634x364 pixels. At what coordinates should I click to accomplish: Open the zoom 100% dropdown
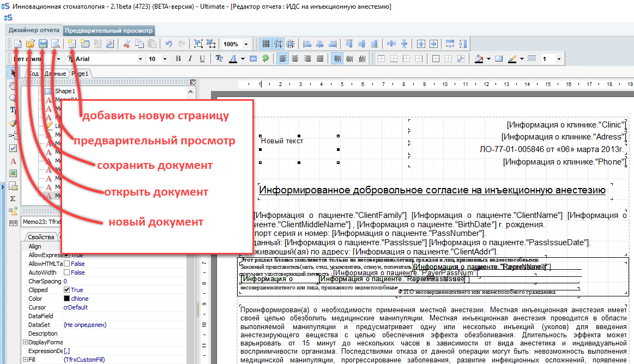pos(246,45)
